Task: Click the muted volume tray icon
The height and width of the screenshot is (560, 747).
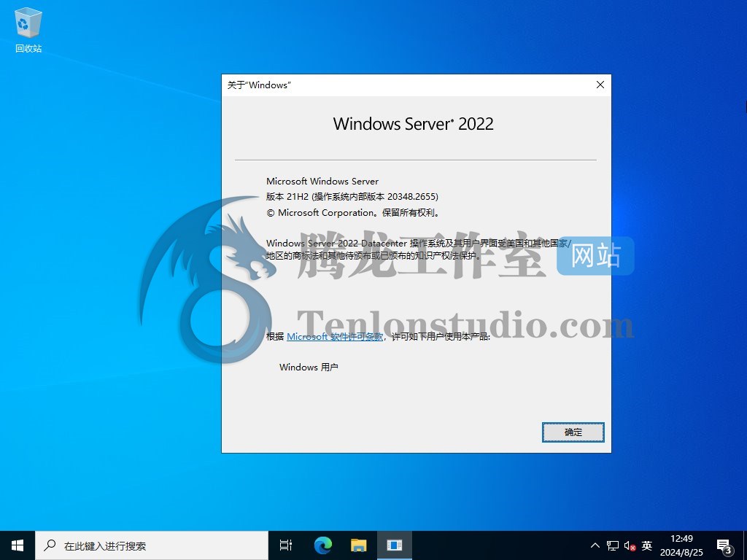Action: click(x=630, y=545)
